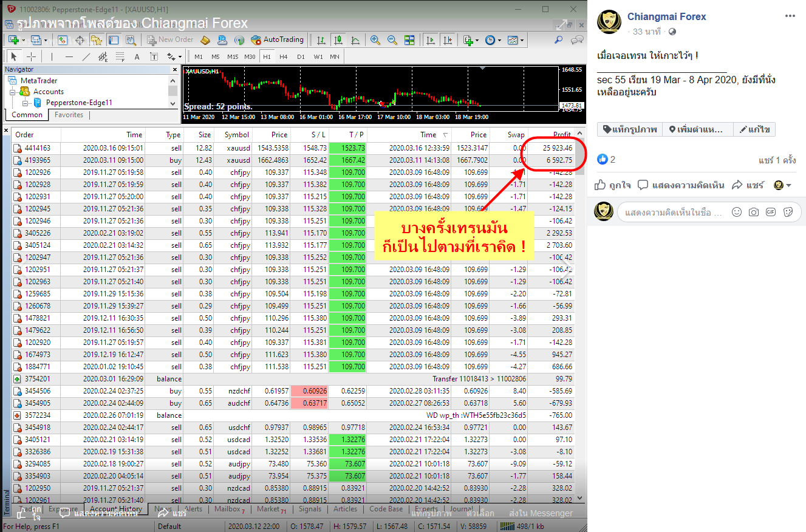Select the Cursor arrow tool

point(14,57)
